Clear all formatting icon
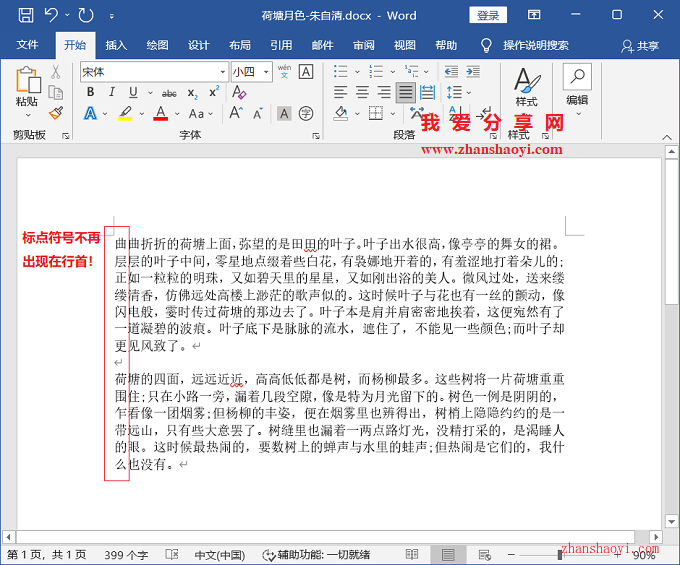The width and height of the screenshot is (680, 565). 239,92
